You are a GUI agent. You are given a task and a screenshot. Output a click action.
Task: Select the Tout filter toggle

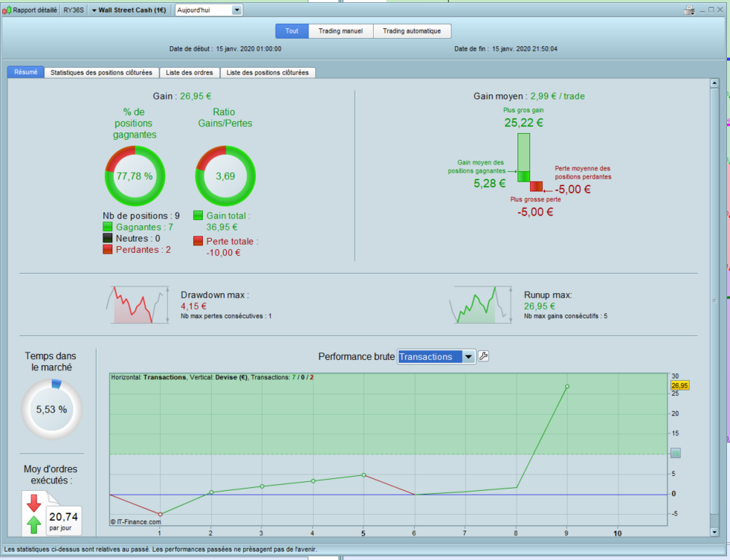click(x=292, y=31)
